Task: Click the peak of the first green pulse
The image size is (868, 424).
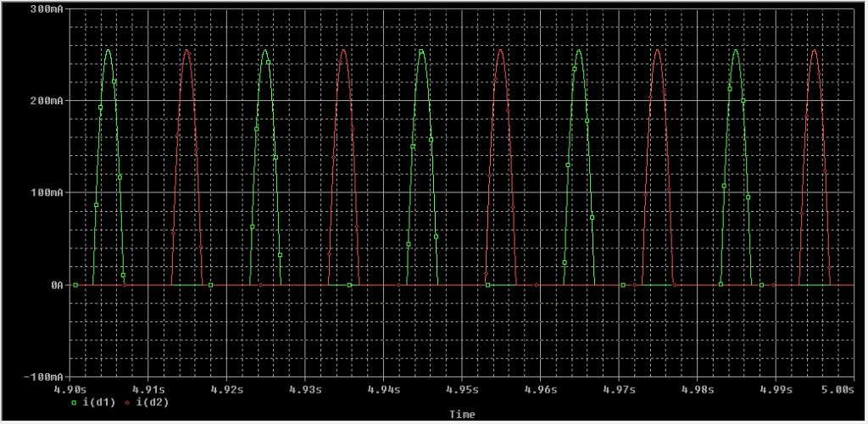Action: pyautogui.click(x=108, y=49)
